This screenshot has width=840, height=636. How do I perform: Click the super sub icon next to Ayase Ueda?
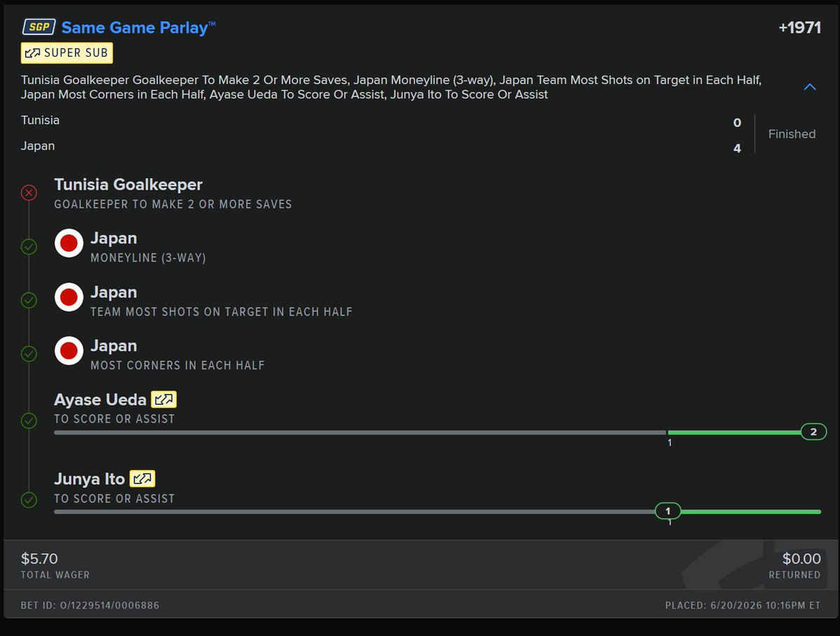(164, 400)
